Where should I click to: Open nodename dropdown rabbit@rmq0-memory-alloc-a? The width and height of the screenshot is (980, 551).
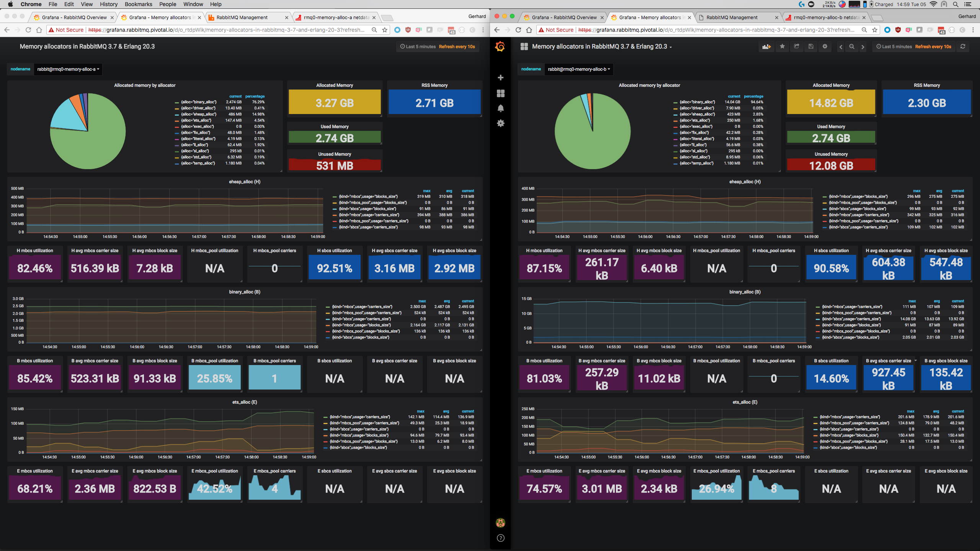click(x=68, y=69)
